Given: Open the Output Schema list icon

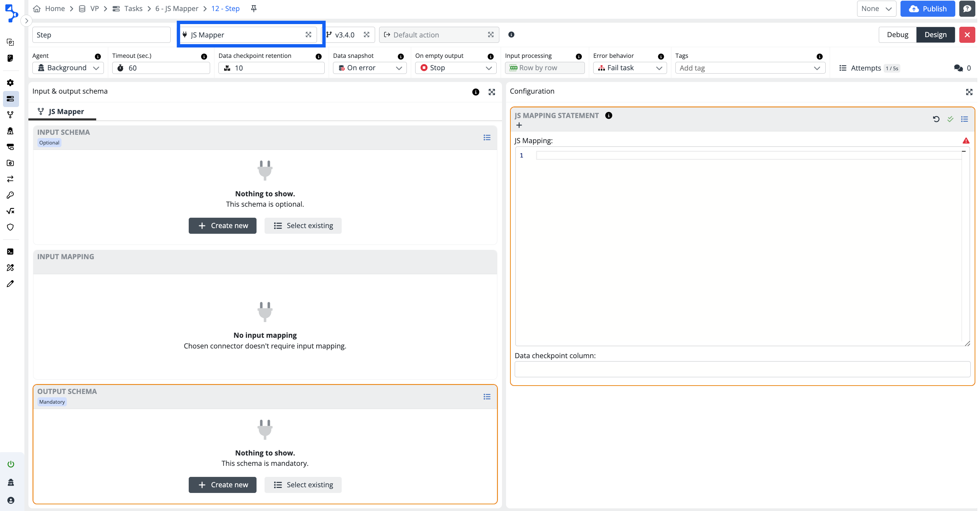Looking at the screenshot, I should click(487, 397).
